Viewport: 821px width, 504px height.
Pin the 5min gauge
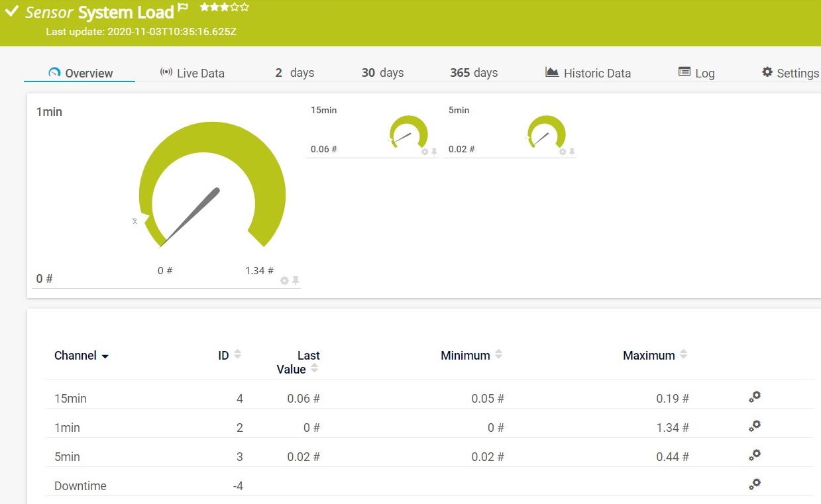pyautogui.click(x=571, y=152)
